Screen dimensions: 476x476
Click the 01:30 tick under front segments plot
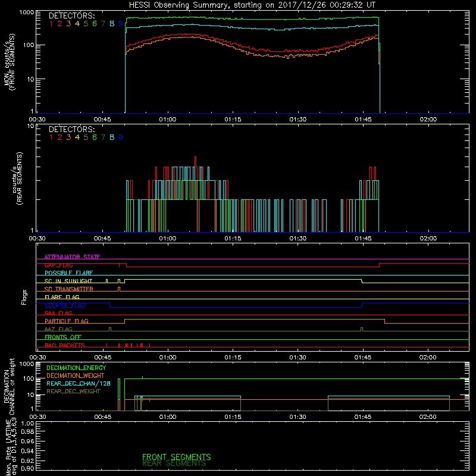(x=298, y=120)
